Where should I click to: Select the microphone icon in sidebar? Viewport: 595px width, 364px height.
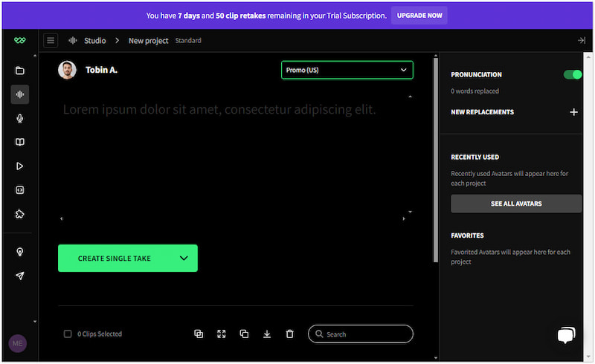(x=20, y=118)
